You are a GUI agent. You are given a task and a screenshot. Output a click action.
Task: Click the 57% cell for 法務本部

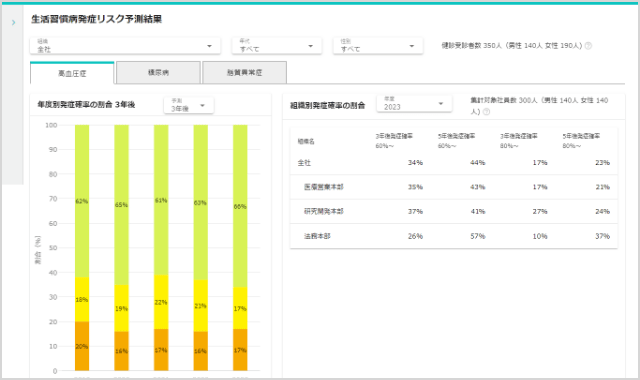point(478,236)
